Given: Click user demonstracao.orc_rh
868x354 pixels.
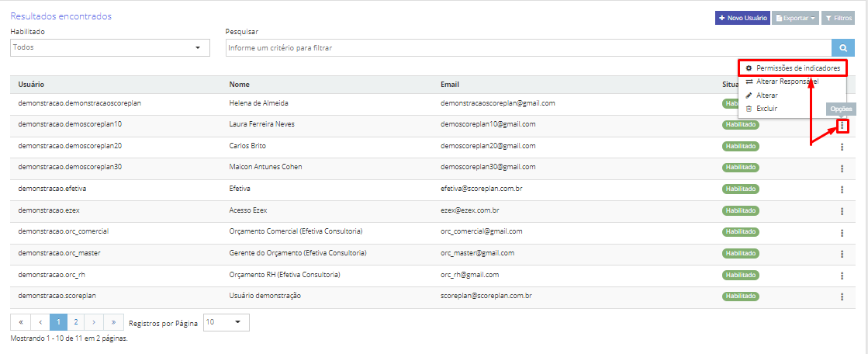Looking at the screenshot, I should [51, 274].
